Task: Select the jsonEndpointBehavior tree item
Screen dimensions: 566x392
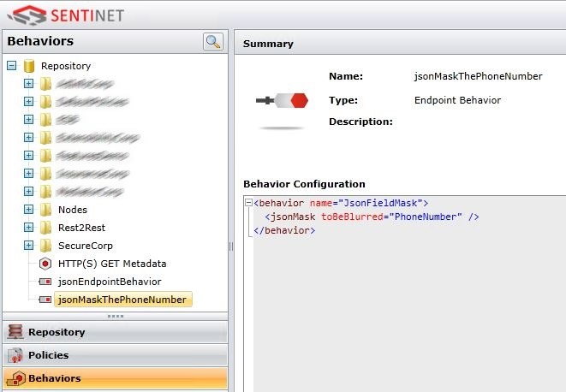Action: coord(109,282)
